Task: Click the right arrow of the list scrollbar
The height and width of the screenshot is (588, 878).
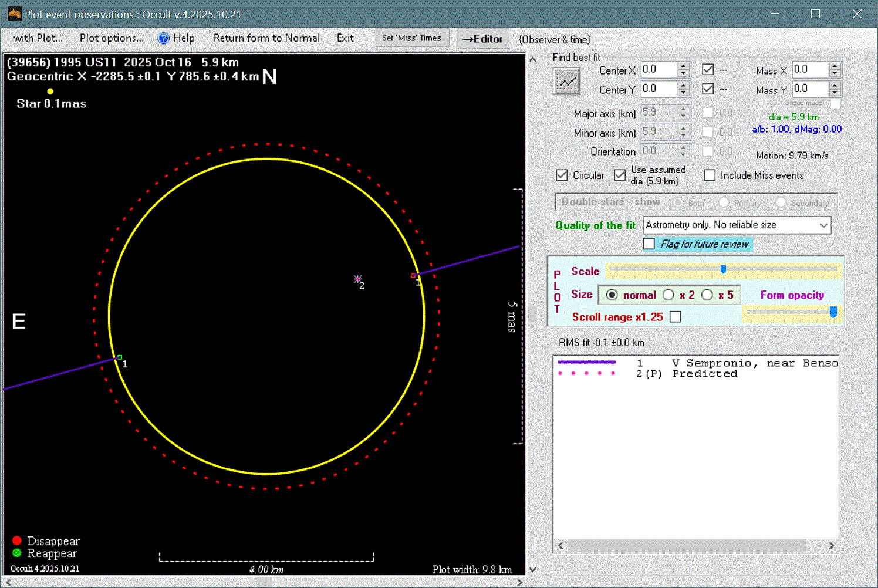Action: tap(831, 546)
